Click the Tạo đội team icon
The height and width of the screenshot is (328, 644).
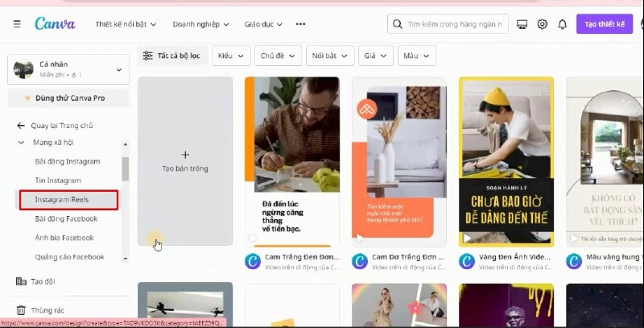coord(21,281)
